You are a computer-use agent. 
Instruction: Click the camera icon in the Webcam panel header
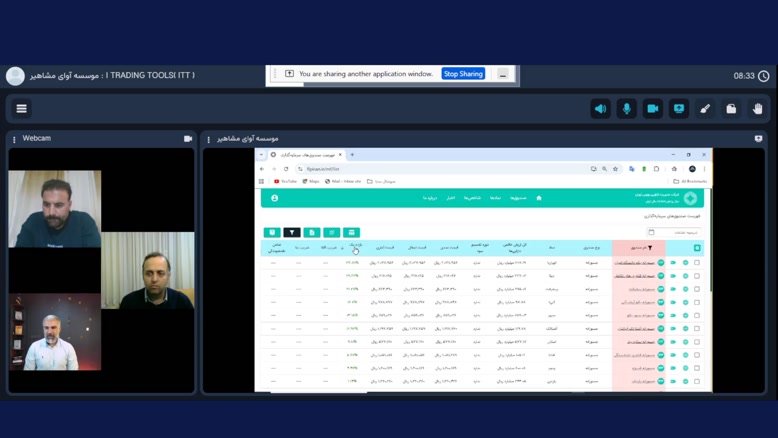click(188, 139)
